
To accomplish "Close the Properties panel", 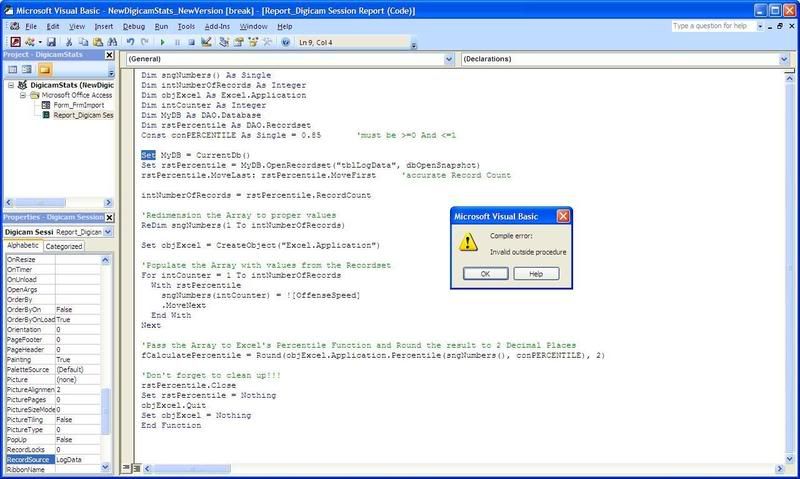I will [x=109, y=217].
